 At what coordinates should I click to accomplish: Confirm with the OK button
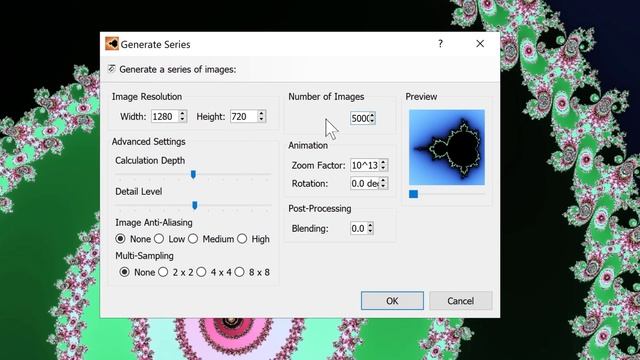click(392, 301)
